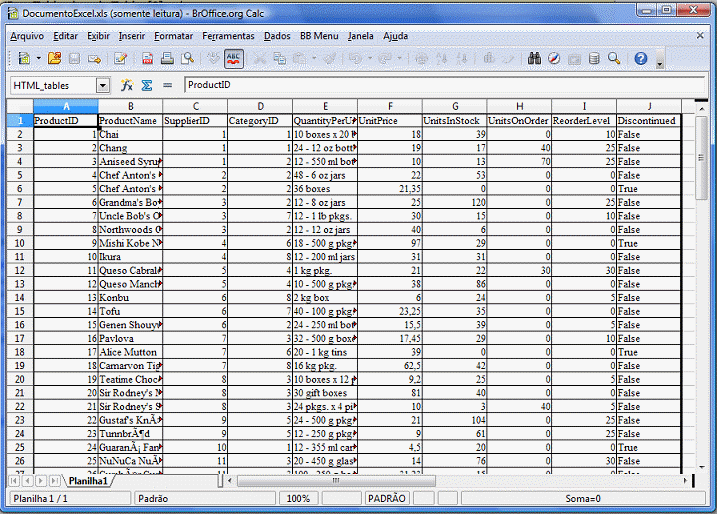Open the Ferramentas menu
717x514 pixels.
point(228,36)
